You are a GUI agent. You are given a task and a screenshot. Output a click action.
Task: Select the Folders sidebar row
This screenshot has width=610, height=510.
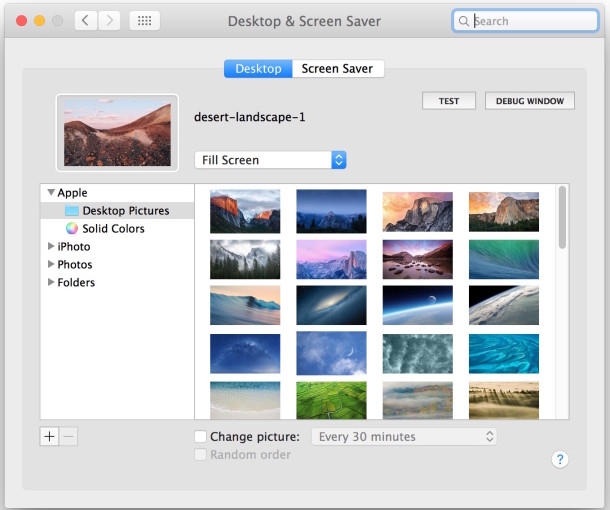(x=117, y=282)
